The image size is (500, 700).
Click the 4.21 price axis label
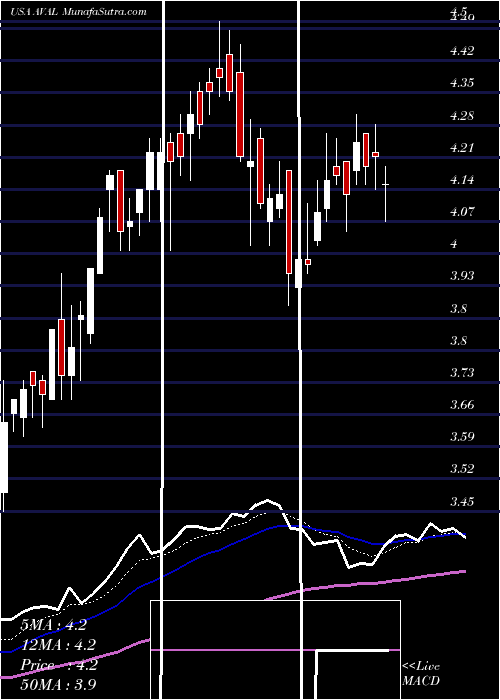(x=462, y=148)
